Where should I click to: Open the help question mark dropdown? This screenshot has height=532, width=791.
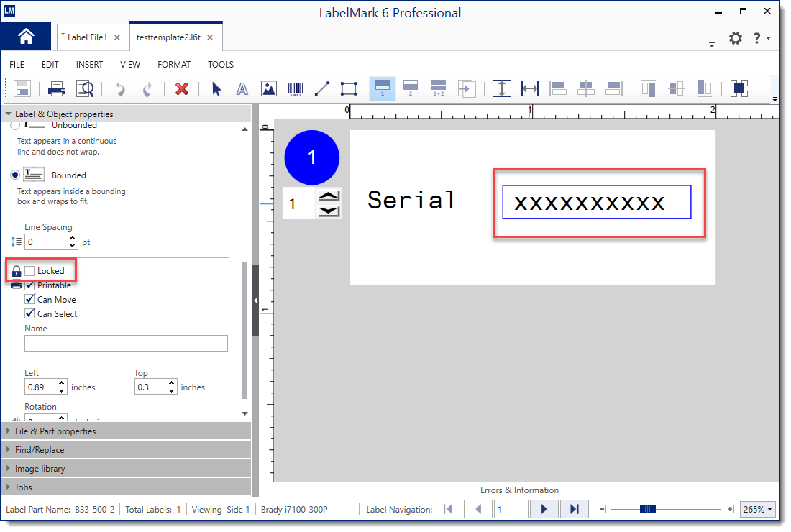(762, 38)
